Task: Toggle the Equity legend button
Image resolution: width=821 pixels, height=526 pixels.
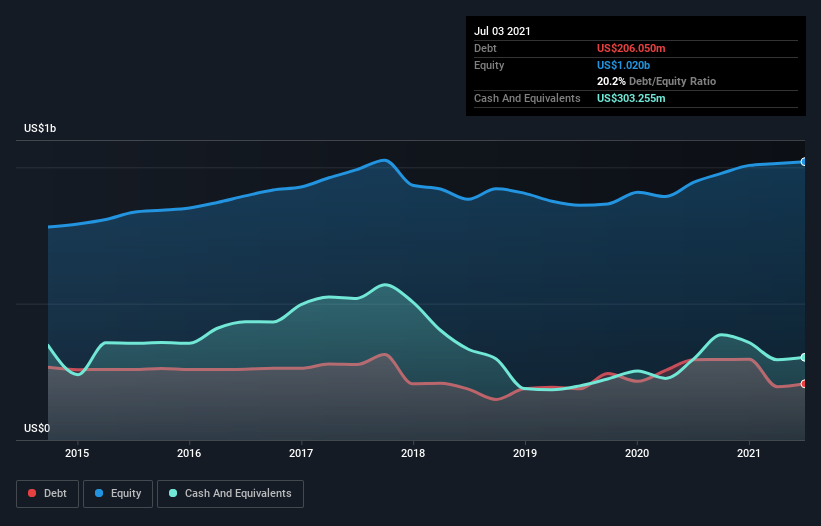Action: [x=118, y=494]
